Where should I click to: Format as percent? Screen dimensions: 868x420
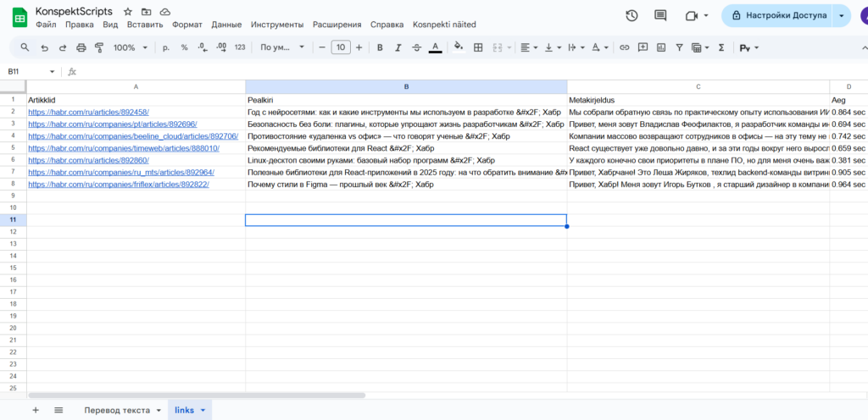pos(184,47)
